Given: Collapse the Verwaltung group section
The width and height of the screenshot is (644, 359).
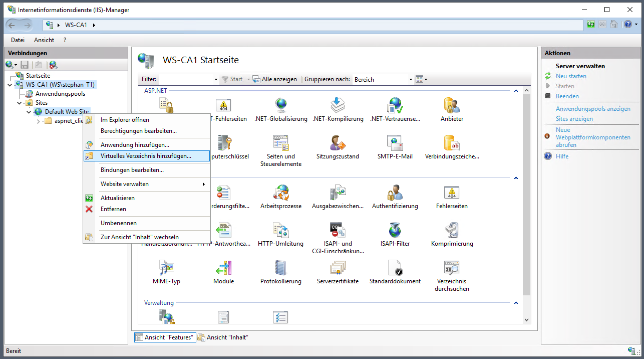Looking at the screenshot, I should (x=516, y=303).
